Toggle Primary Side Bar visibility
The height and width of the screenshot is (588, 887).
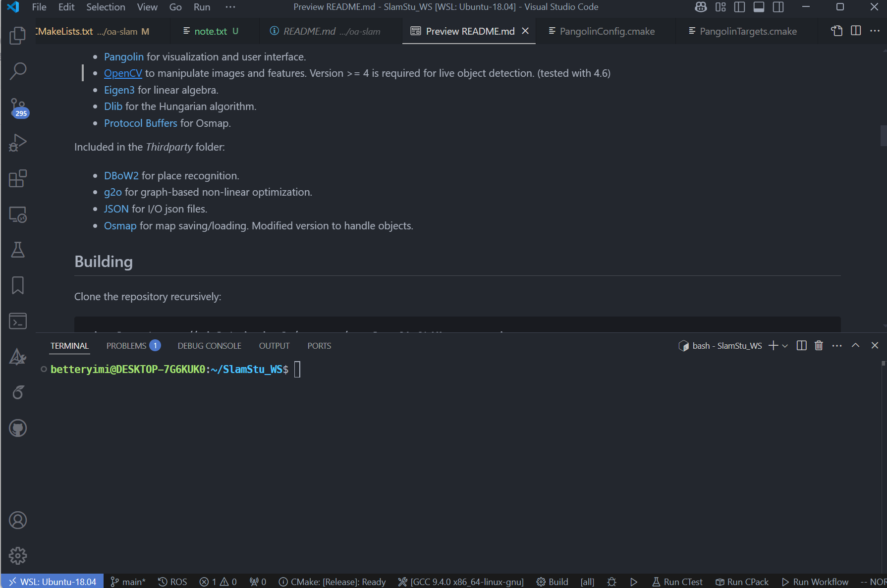tap(739, 7)
